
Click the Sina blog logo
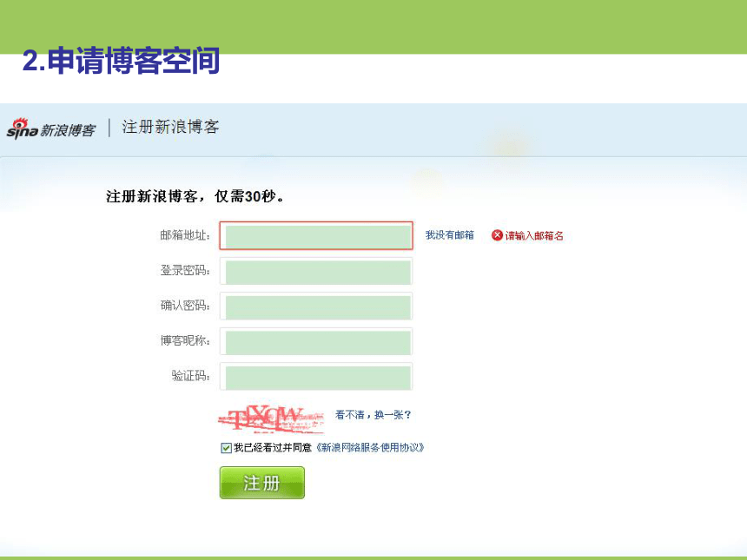point(51,128)
